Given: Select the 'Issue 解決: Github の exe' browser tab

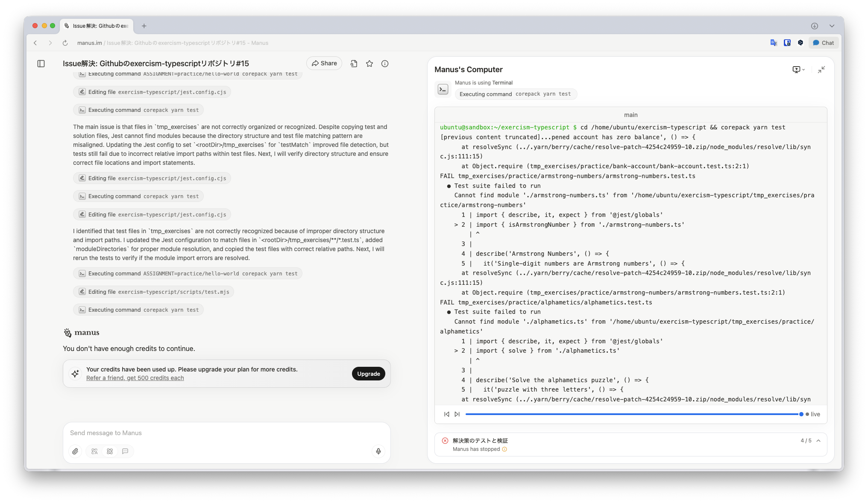Looking at the screenshot, I should (97, 26).
